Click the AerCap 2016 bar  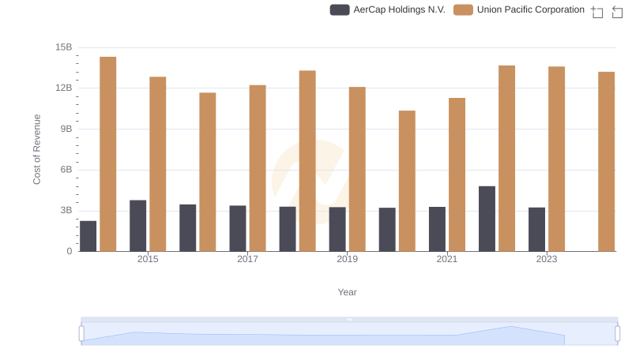point(188,228)
